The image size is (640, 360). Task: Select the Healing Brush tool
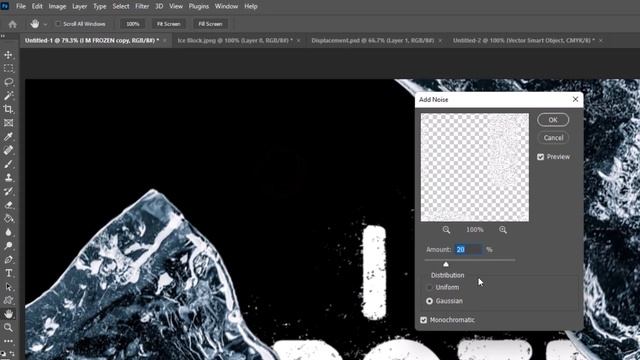click(x=8, y=150)
